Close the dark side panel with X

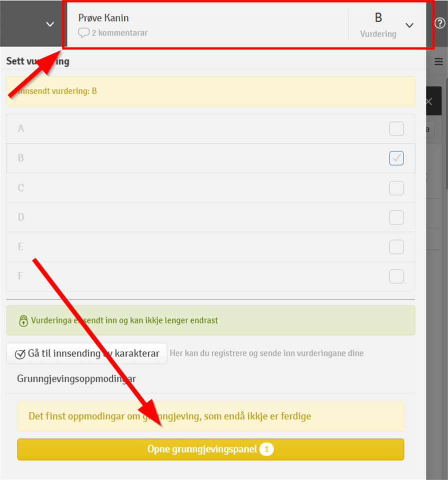click(429, 101)
